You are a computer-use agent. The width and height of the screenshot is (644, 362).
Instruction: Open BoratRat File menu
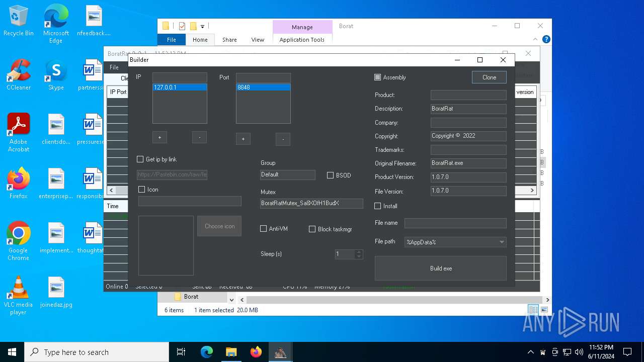(114, 67)
